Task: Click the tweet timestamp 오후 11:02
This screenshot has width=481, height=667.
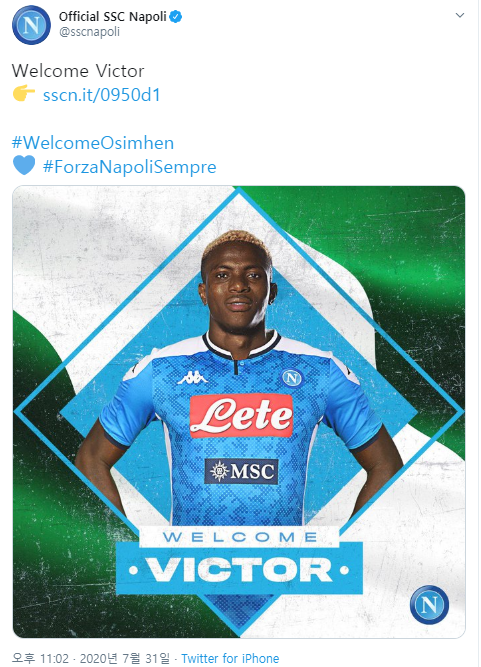Action: pyautogui.click(x=40, y=658)
